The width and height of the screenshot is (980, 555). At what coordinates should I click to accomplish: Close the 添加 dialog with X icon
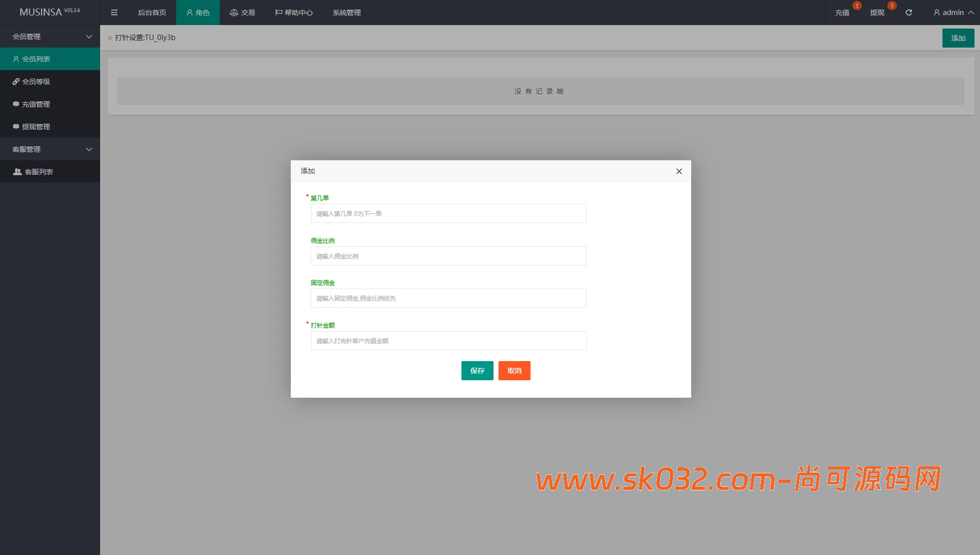click(x=679, y=171)
